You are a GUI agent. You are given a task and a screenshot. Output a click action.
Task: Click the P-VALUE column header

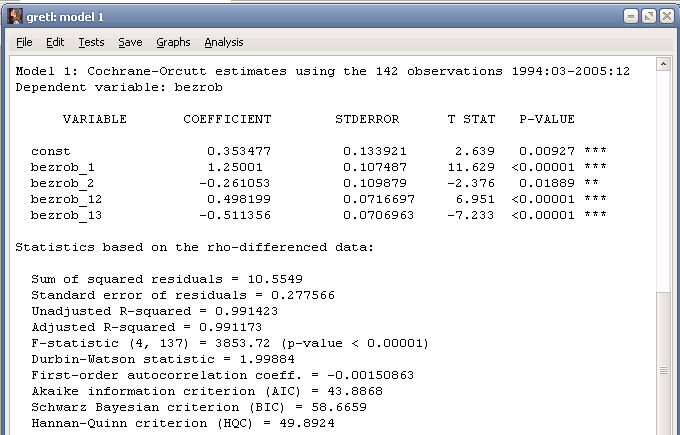(x=547, y=119)
